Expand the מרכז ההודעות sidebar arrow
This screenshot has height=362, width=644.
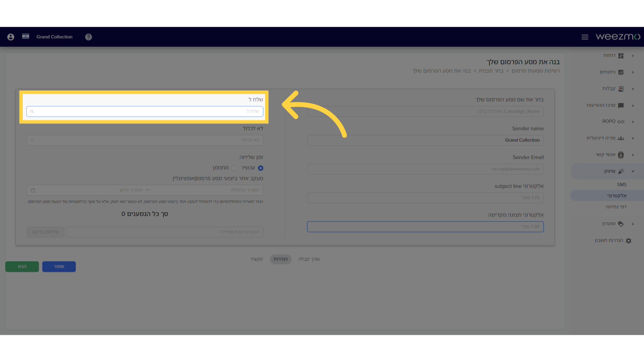point(633,106)
